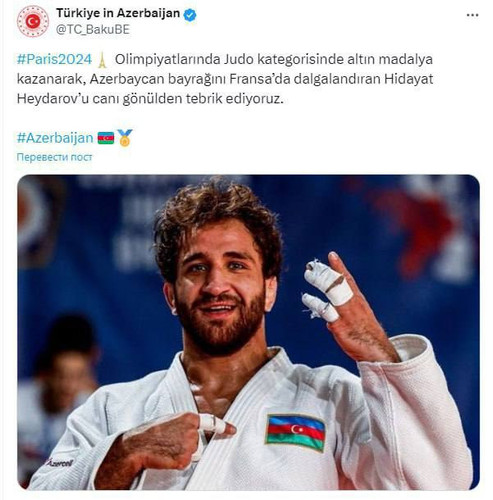
Task: Open the #Azerbaijan hashtag
Action: coord(55,138)
